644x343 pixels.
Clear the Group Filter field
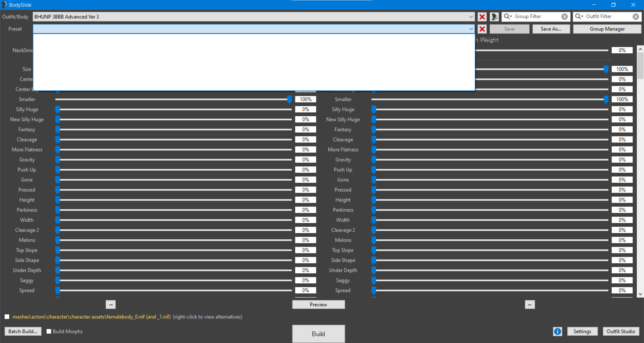(565, 16)
